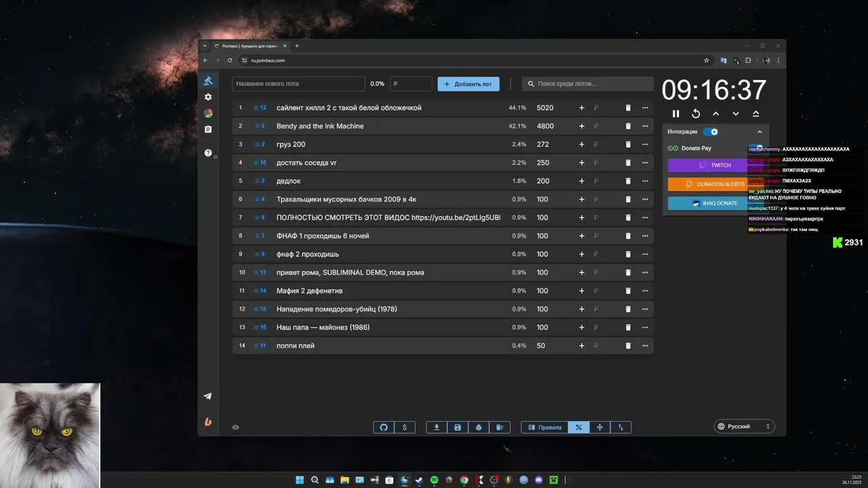Collapse the Интеграции panel
868x488 pixels.
coord(759,131)
